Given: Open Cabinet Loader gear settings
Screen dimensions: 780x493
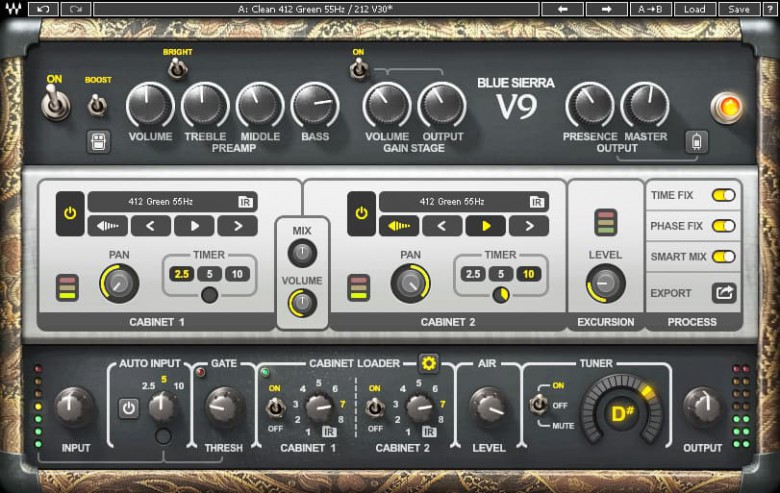Looking at the screenshot, I should tap(428, 364).
